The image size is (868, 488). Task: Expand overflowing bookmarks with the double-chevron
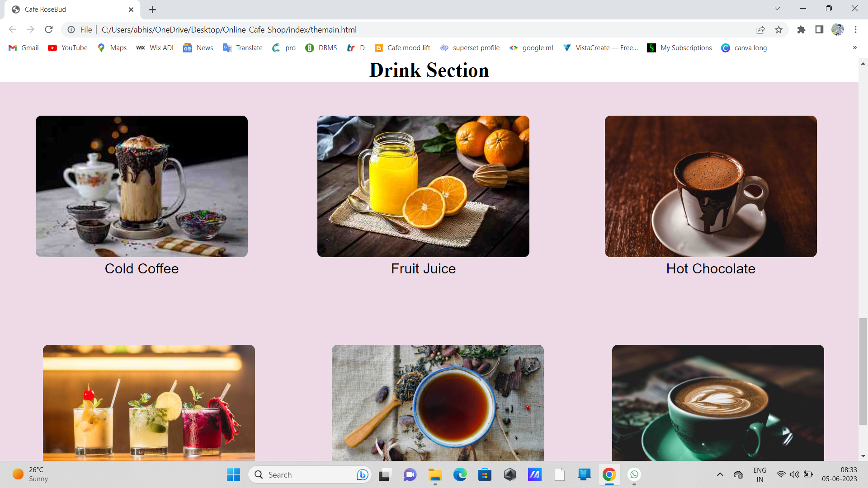tap(854, 47)
